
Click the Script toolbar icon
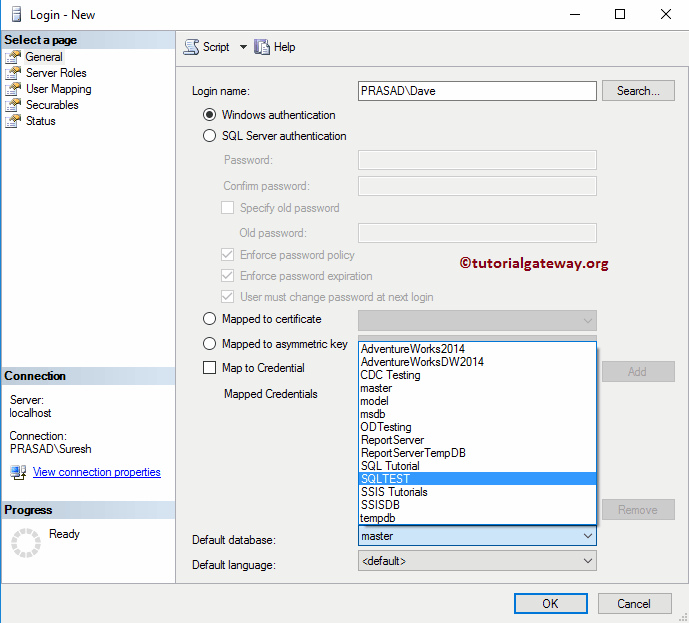191,47
